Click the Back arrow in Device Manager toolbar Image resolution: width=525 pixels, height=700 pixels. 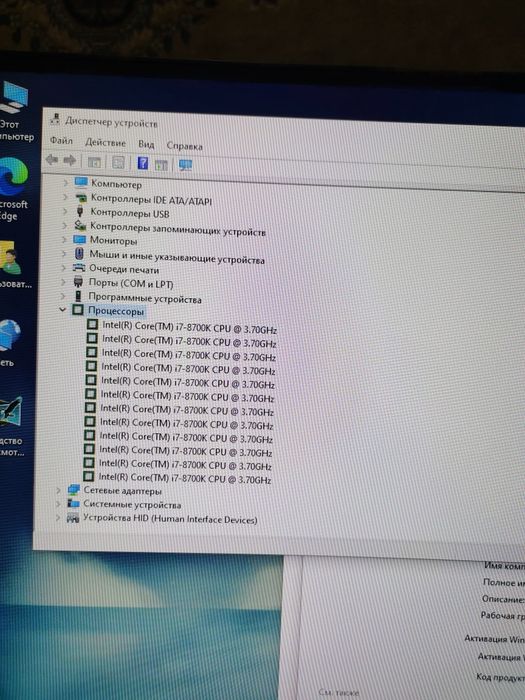52,159
